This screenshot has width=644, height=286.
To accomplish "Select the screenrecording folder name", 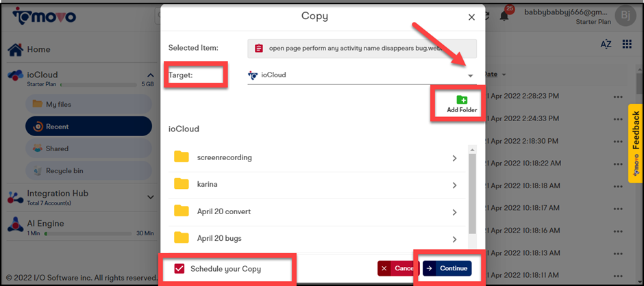I will tap(224, 157).
